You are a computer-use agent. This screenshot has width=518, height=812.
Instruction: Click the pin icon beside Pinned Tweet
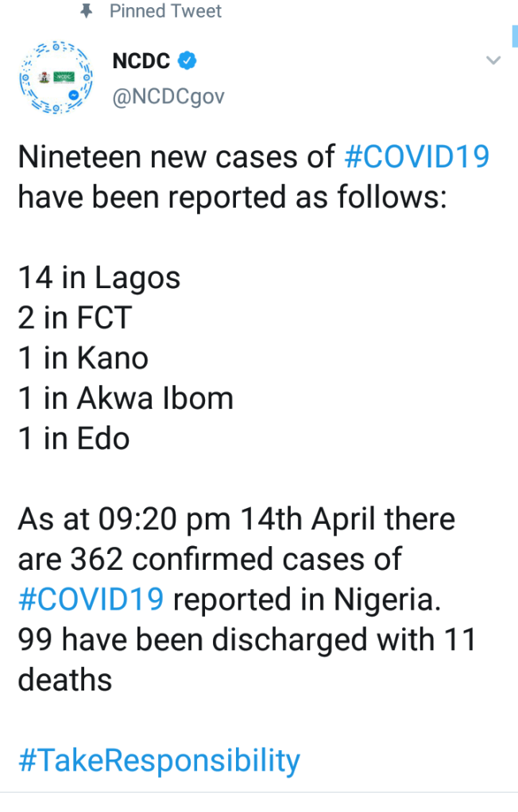pyautogui.click(x=87, y=11)
